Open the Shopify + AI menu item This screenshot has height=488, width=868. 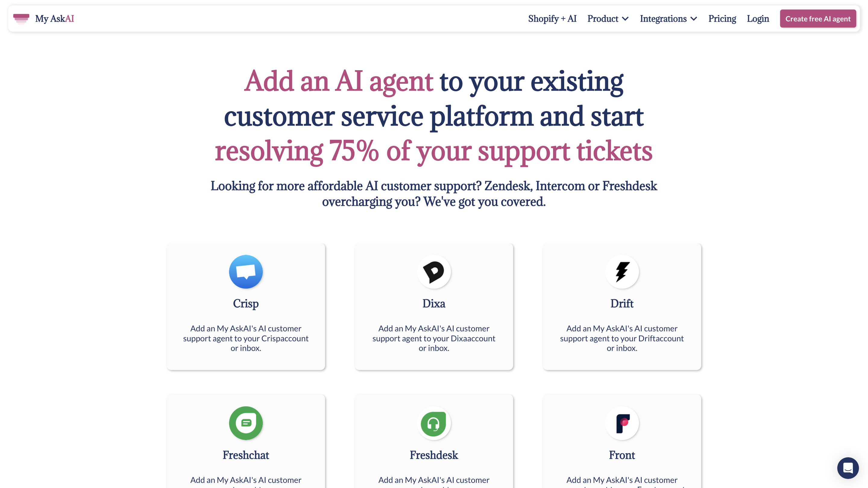(552, 18)
